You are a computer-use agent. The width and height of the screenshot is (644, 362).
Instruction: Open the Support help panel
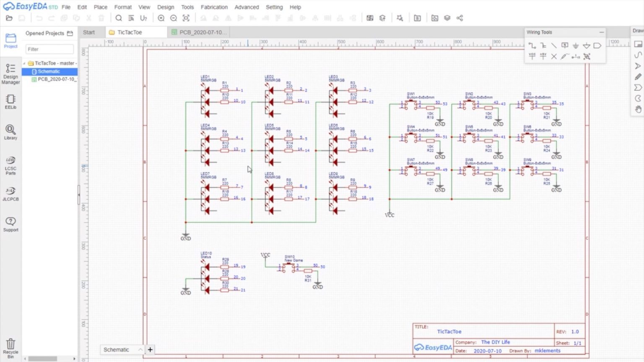tap(10, 224)
